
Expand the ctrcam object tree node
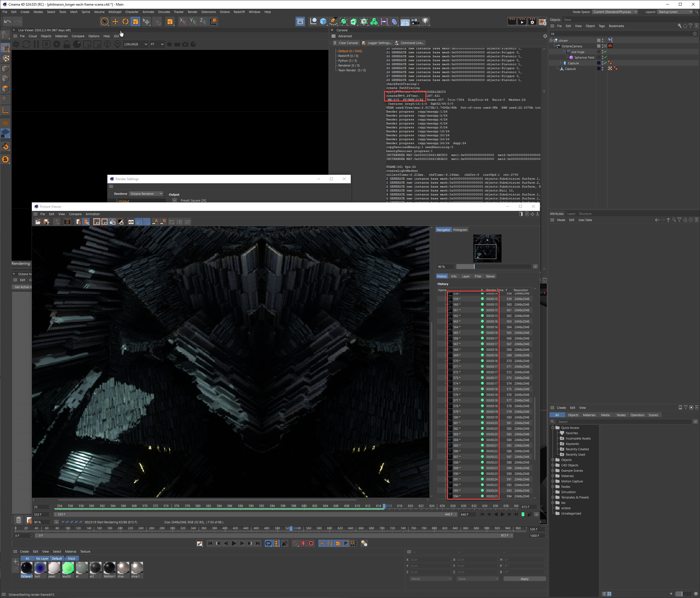(551, 41)
